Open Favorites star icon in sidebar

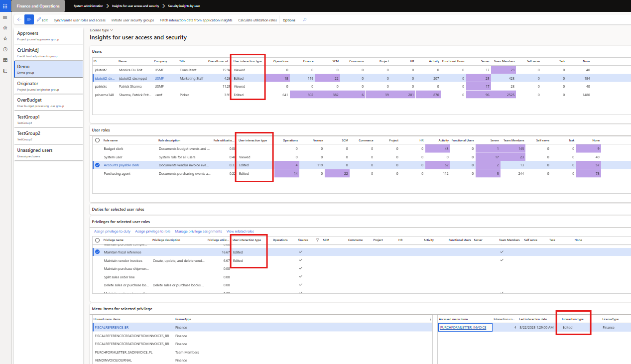click(x=5, y=38)
